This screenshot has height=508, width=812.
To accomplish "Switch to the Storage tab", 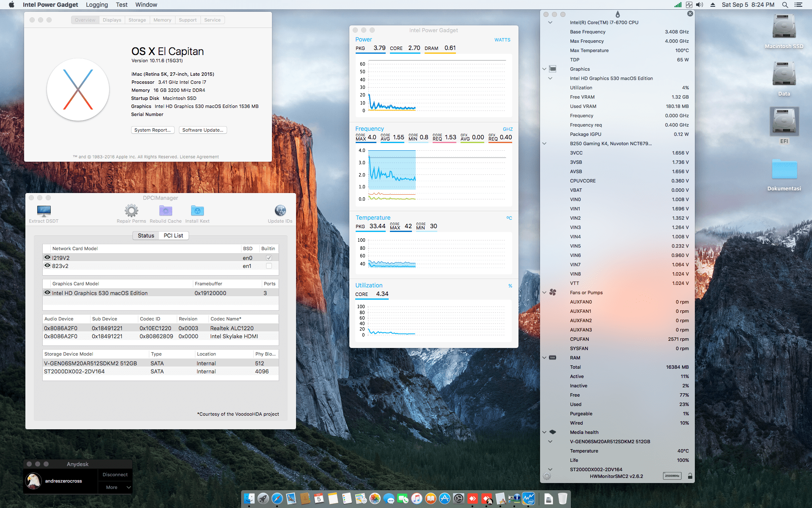I will (x=137, y=20).
